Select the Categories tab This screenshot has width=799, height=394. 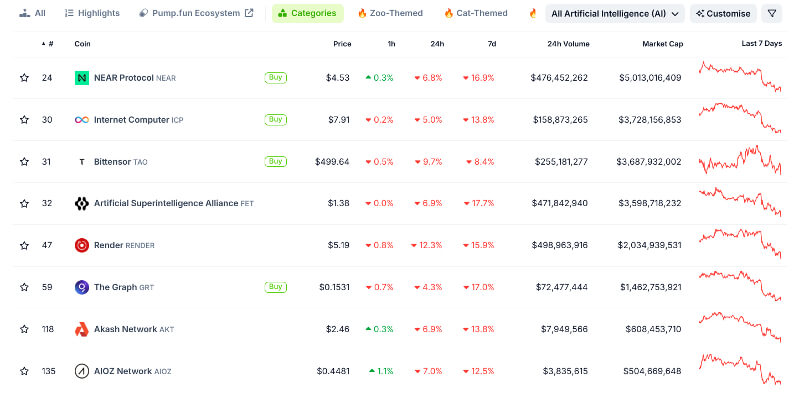point(308,13)
